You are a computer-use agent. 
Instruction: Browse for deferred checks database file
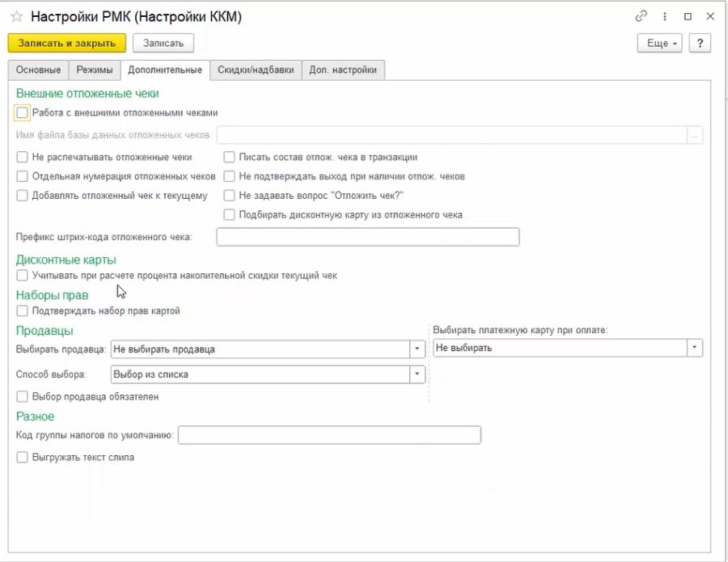[695, 135]
